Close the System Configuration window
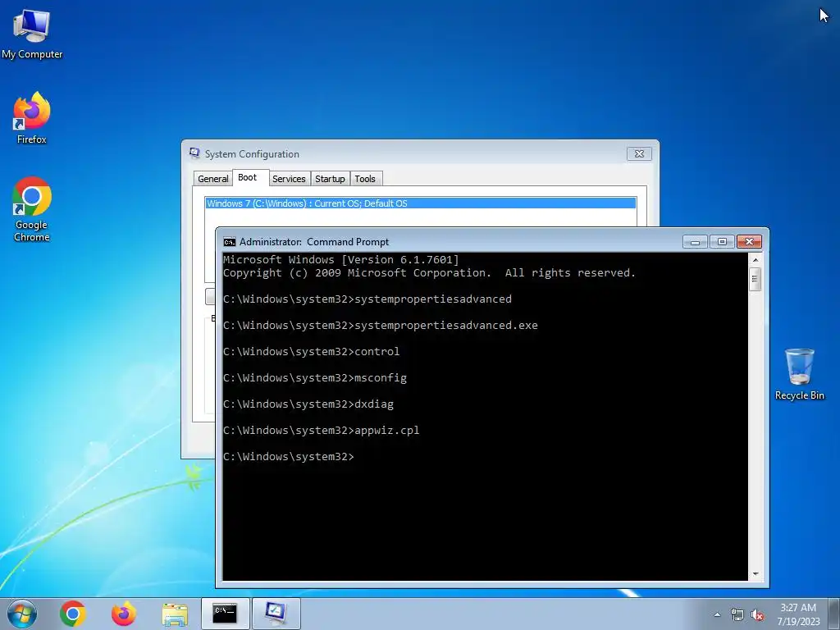This screenshot has height=630, width=840. (x=639, y=153)
